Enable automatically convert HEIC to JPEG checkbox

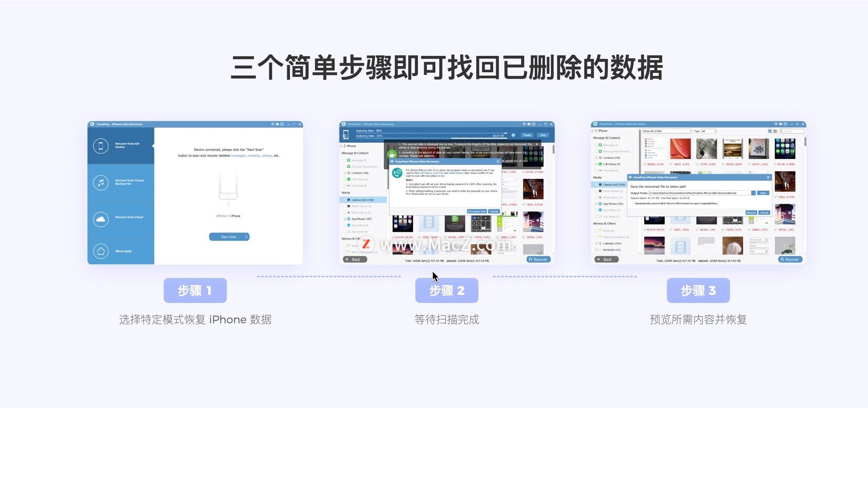click(632, 203)
